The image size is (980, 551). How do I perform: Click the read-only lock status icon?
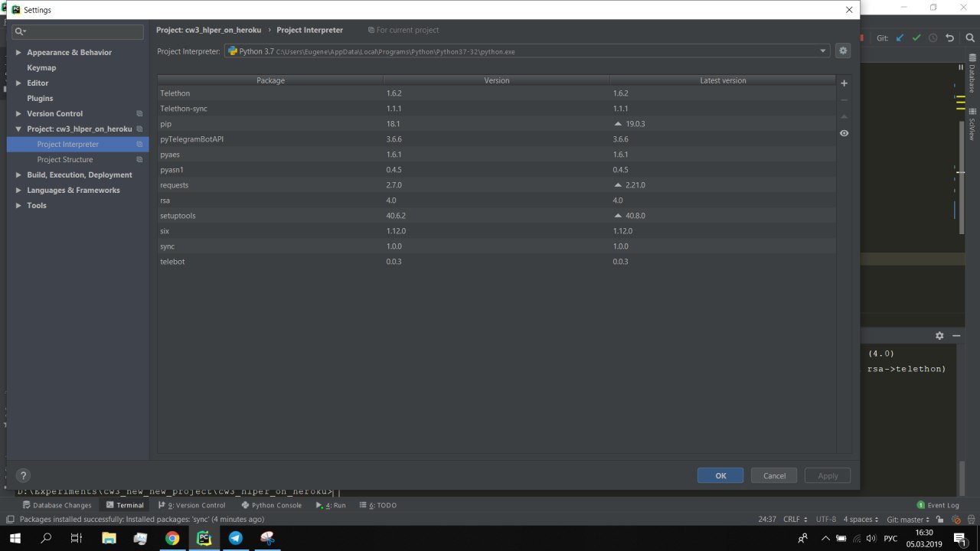940,519
